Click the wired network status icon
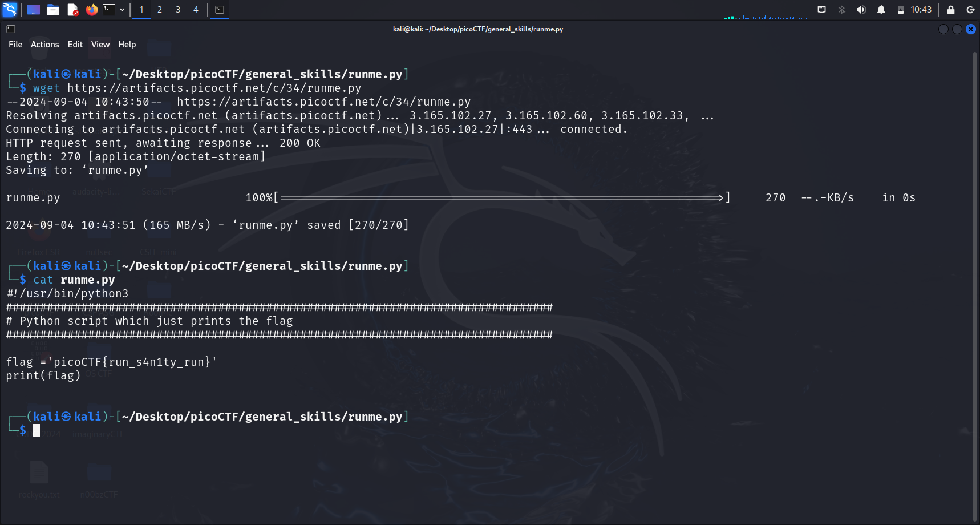Viewport: 980px width, 525px height. pos(821,10)
